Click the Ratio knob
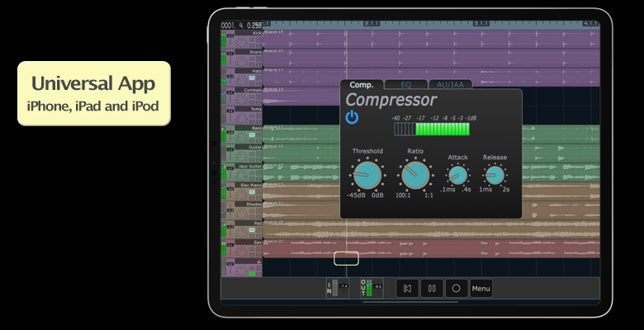The image size is (644, 330). pos(415,176)
